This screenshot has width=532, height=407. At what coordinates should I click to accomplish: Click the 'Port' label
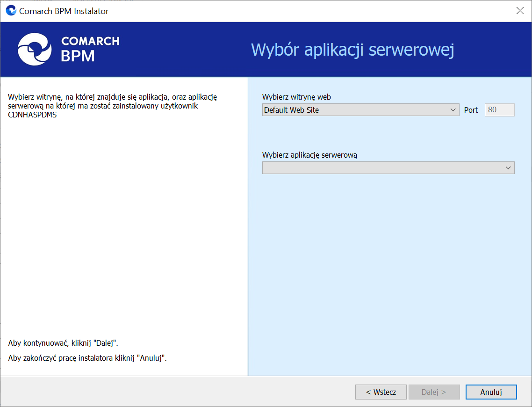pos(471,110)
